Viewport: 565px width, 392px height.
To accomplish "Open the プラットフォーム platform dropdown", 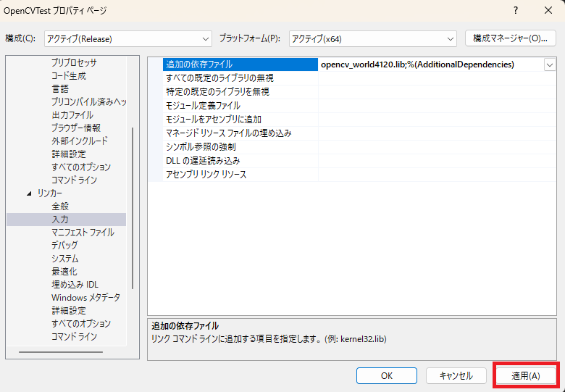I will pos(372,38).
